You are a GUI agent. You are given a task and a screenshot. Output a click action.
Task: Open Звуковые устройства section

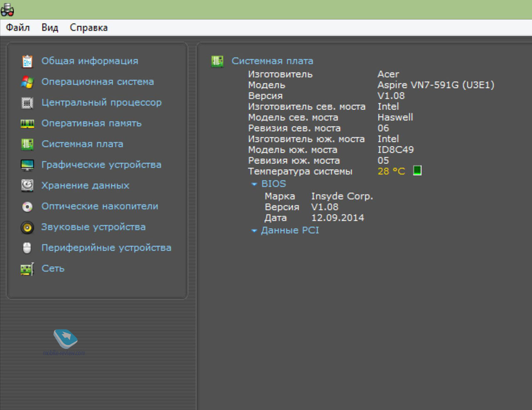tap(94, 227)
